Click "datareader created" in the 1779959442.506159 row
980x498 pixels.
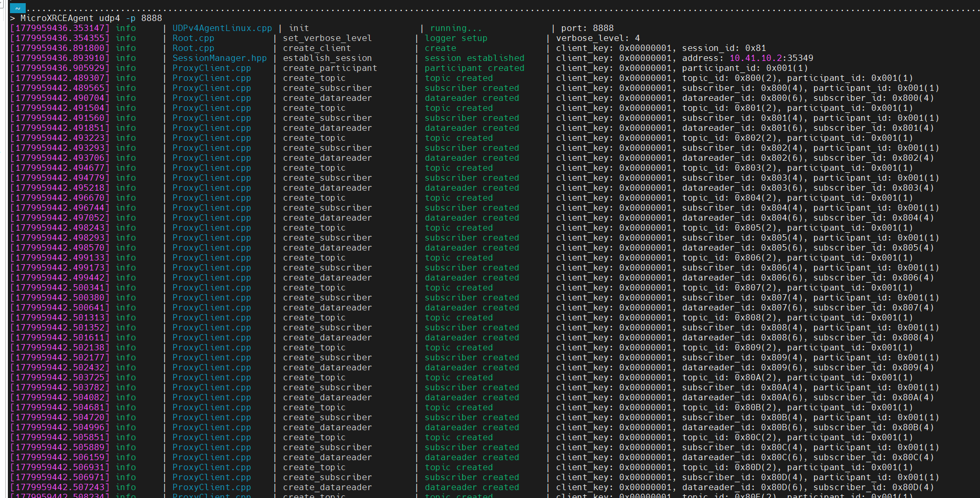(x=472, y=457)
